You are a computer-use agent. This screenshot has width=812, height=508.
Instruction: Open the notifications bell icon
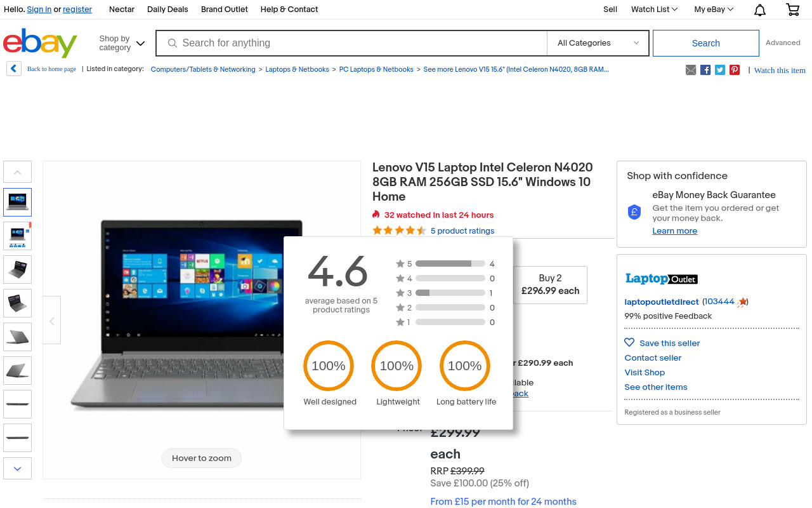tap(759, 10)
